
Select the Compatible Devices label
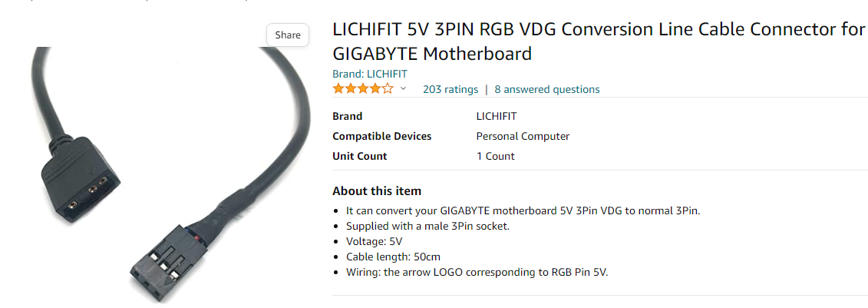381,137
